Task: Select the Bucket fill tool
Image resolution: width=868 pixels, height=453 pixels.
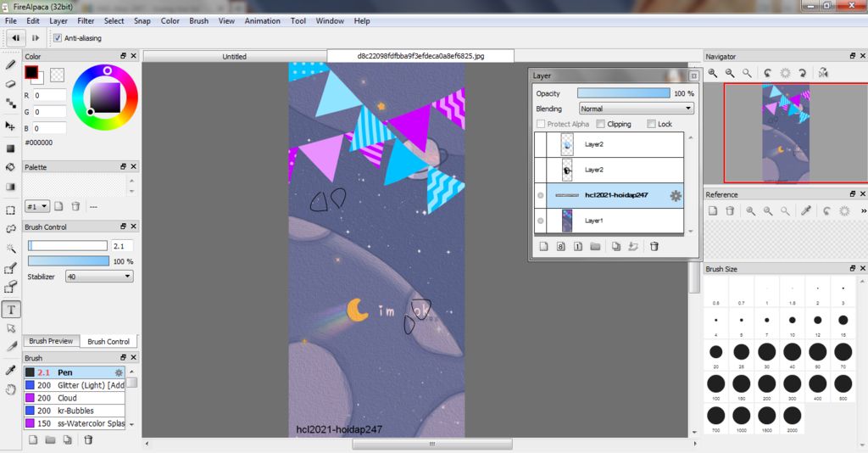Action: pos(10,166)
